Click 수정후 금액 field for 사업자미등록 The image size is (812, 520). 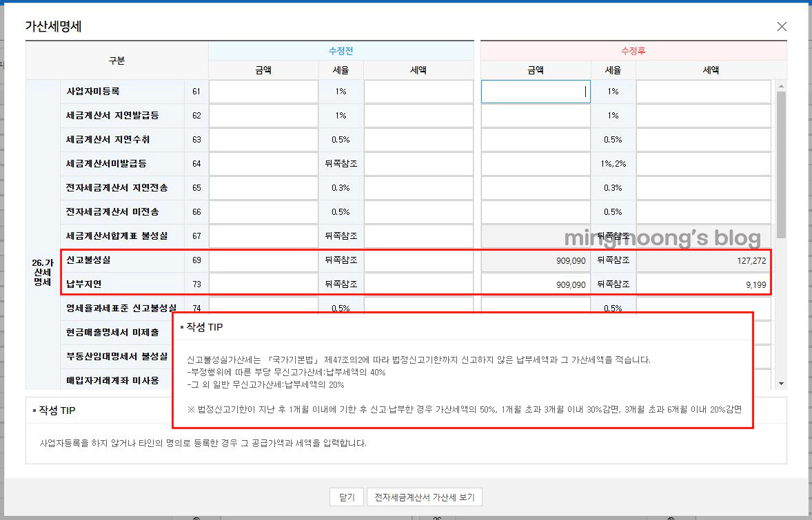tap(536, 91)
